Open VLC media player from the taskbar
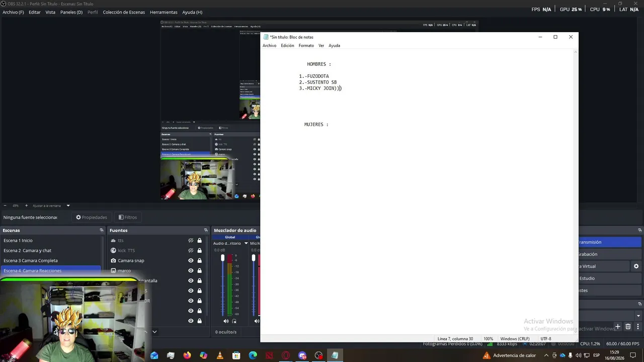This screenshot has width=644, height=362. 220,355
